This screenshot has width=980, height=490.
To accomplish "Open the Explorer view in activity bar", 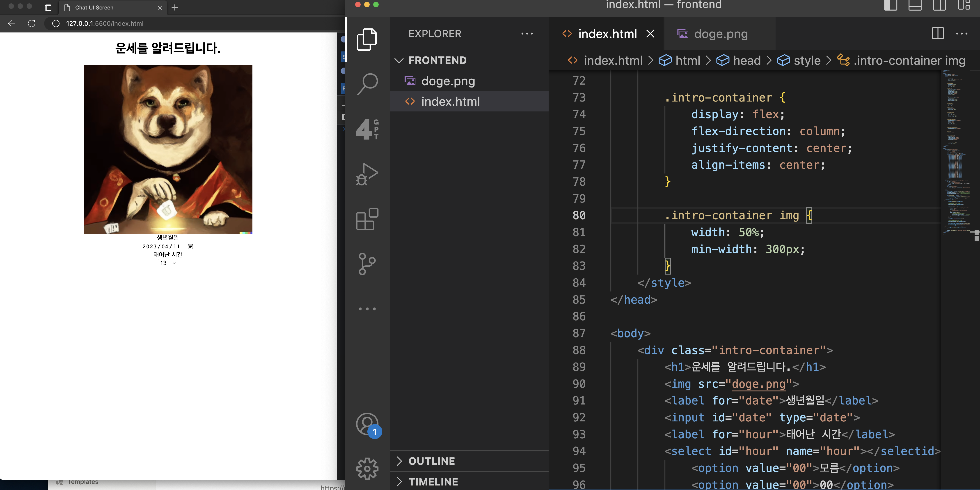I will 367,39.
